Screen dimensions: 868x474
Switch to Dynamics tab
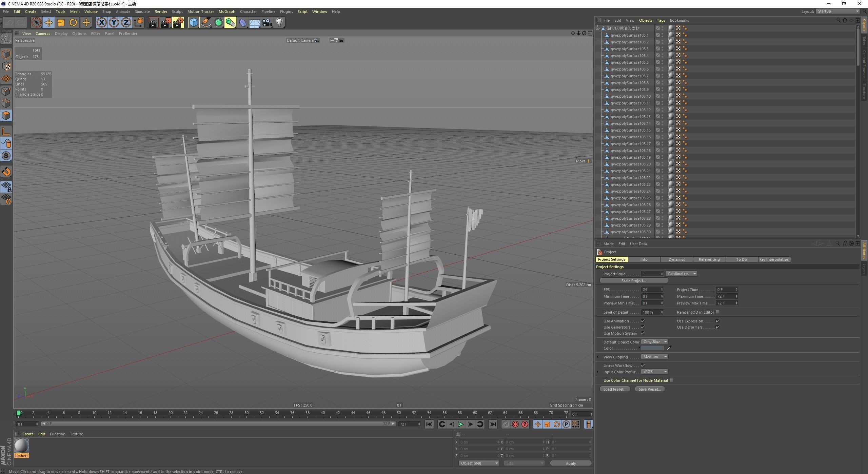pos(676,259)
